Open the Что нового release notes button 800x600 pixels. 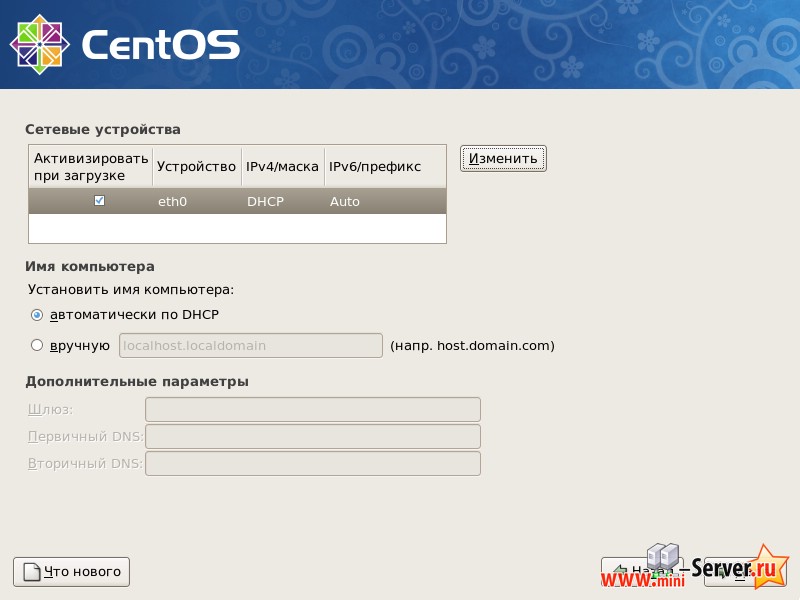point(71,572)
